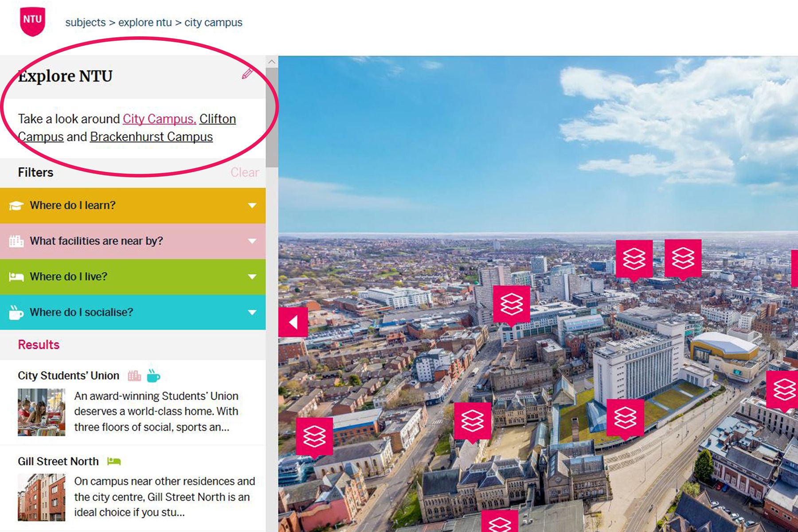Click the City Students' Union description text
This screenshot has height=532, width=798.
156,411
